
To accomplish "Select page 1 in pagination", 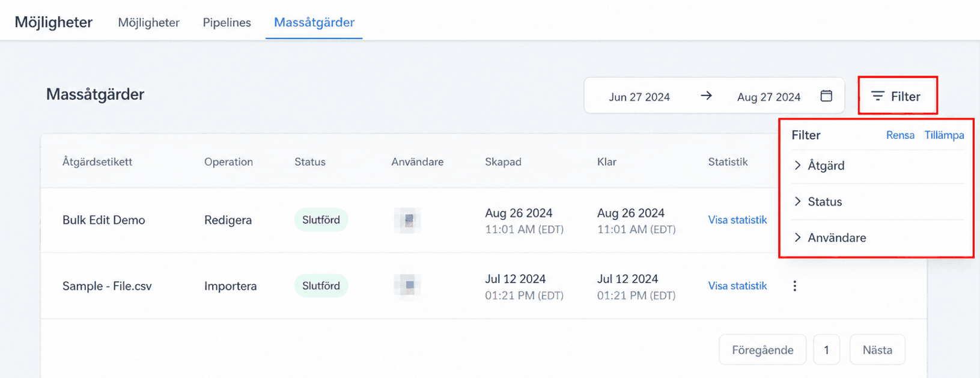I will point(827,350).
